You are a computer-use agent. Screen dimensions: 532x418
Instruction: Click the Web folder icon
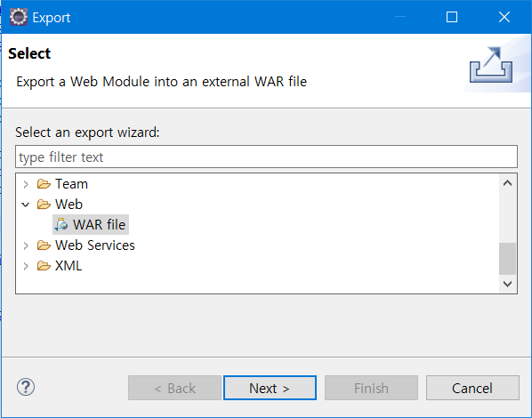[x=44, y=205]
